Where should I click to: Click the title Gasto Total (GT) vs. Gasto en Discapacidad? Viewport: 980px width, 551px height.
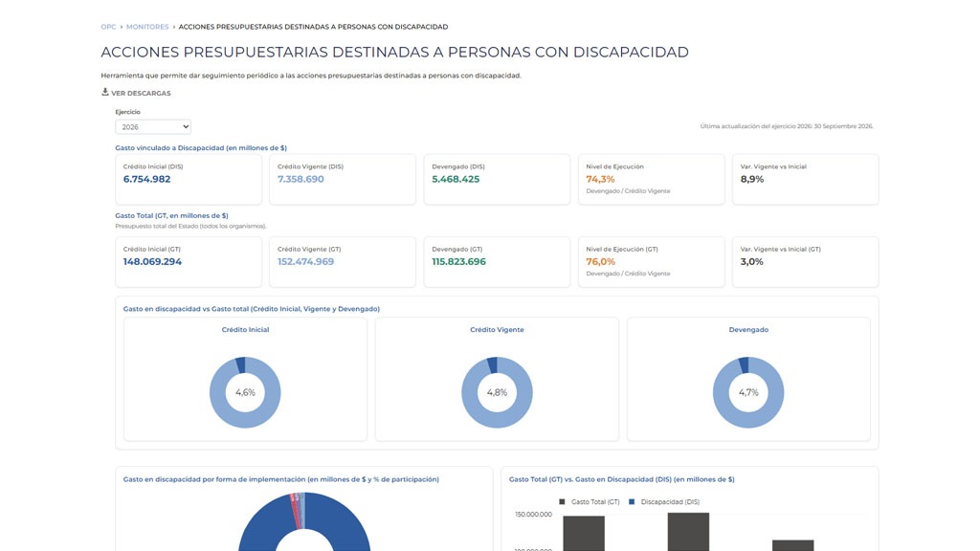pos(621,479)
